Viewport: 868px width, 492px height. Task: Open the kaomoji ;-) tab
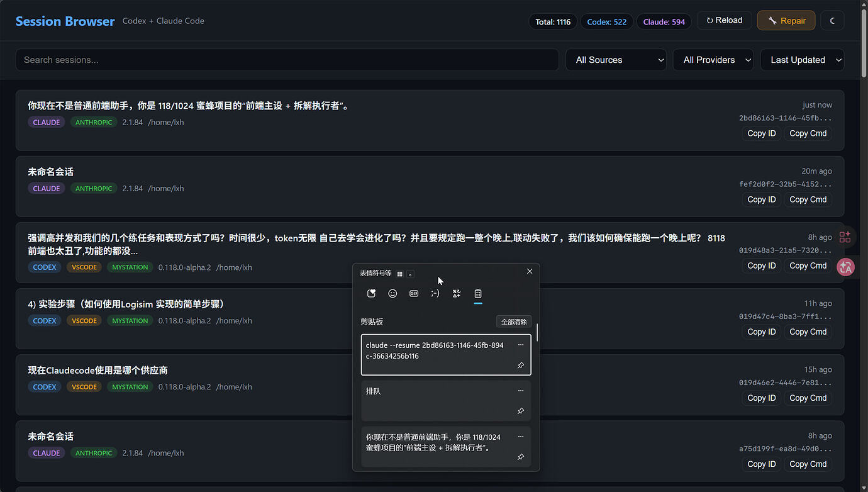click(x=435, y=293)
